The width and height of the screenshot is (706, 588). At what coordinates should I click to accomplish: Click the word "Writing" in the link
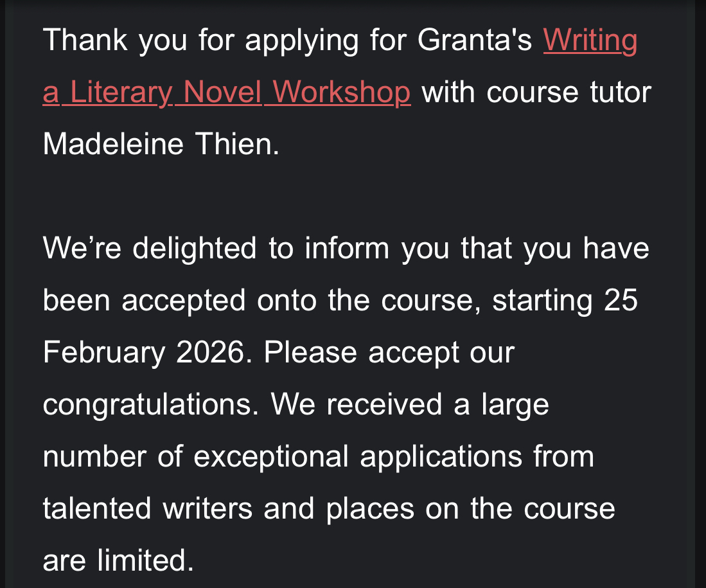pos(590,40)
